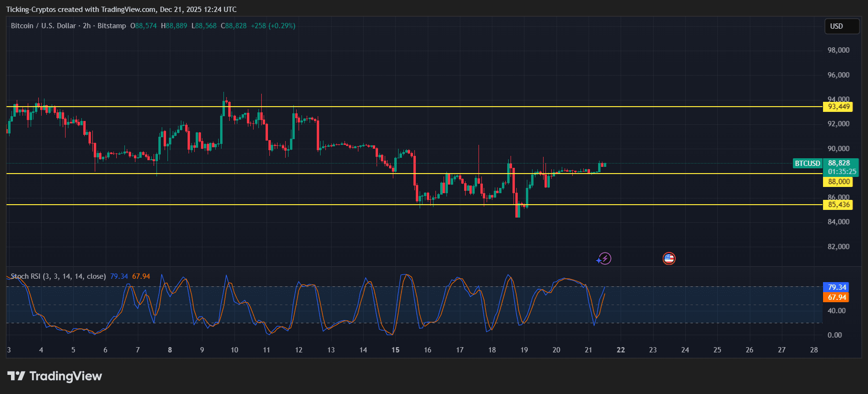Click date 19 on the time axis

[x=524, y=350]
